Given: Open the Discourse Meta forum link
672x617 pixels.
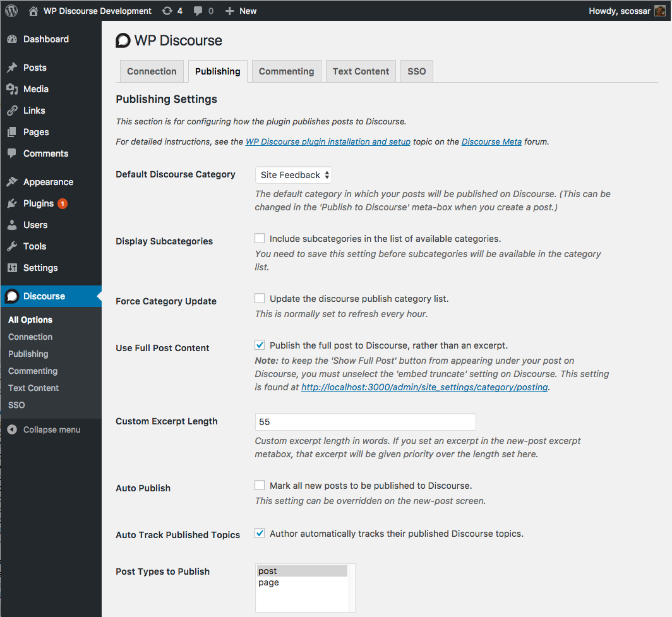Looking at the screenshot, I should coord(491,141).
